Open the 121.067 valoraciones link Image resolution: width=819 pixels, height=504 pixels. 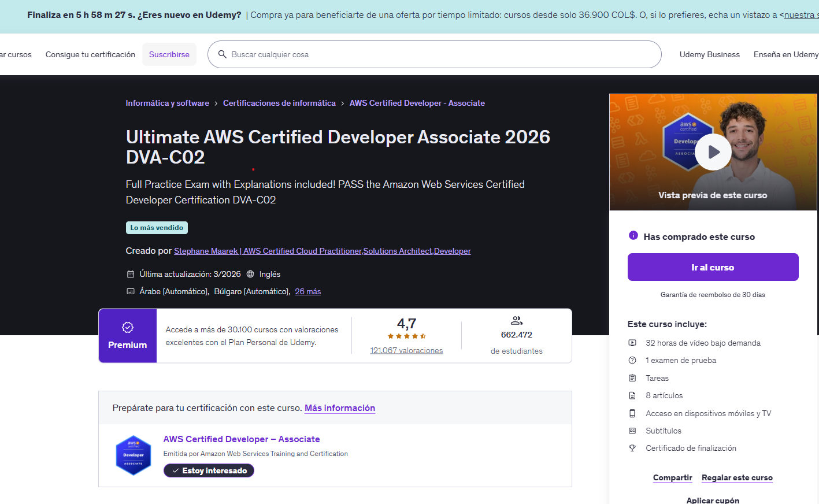[x=406, y=350]
